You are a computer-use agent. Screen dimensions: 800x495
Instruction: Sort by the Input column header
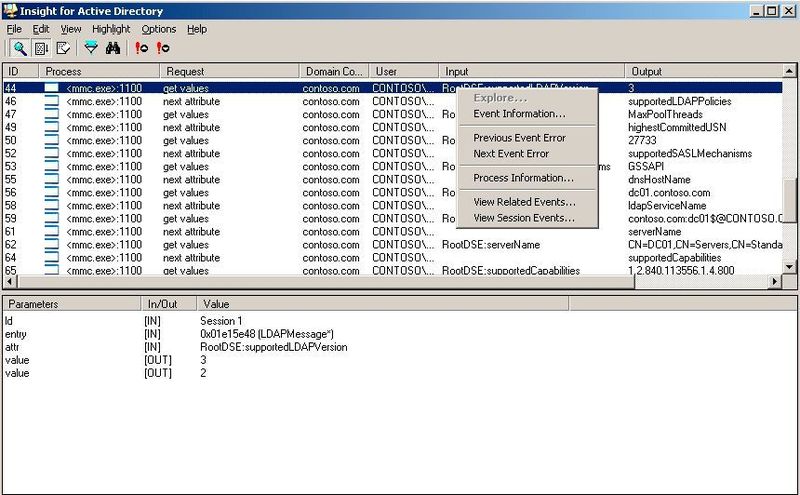point(532,71)
